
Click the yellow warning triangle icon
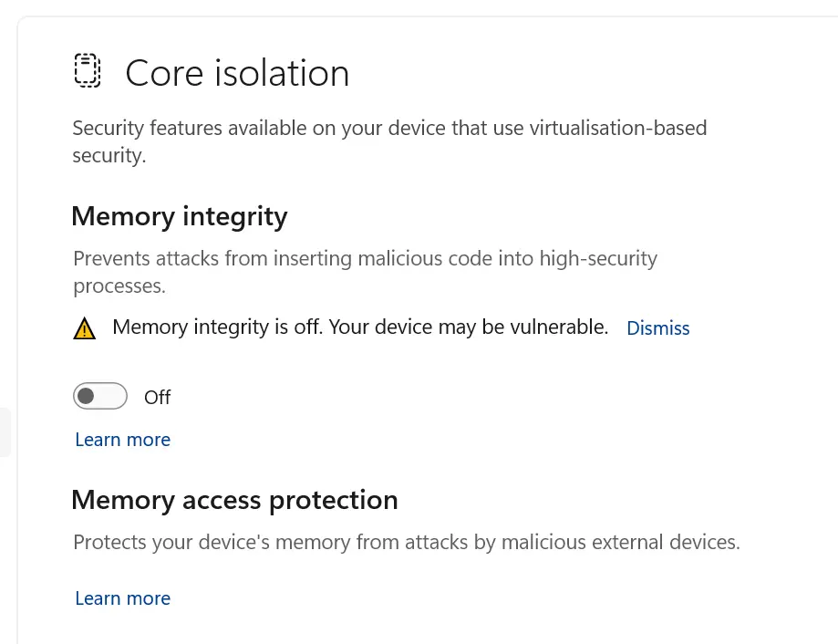84,328
